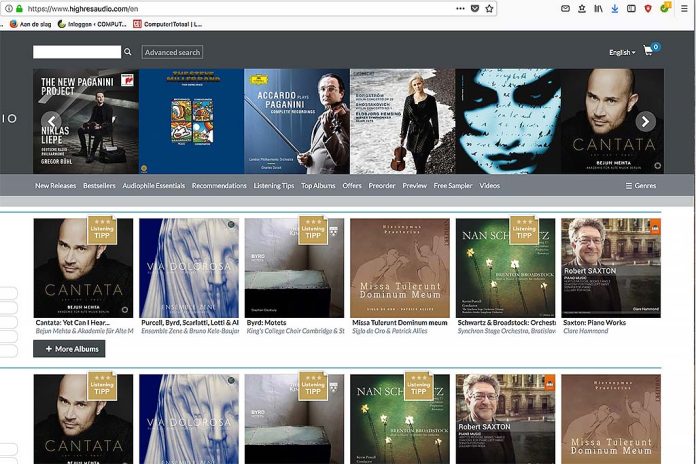Open the 'Aan de slag' bookmark

(x=31, y=24)
